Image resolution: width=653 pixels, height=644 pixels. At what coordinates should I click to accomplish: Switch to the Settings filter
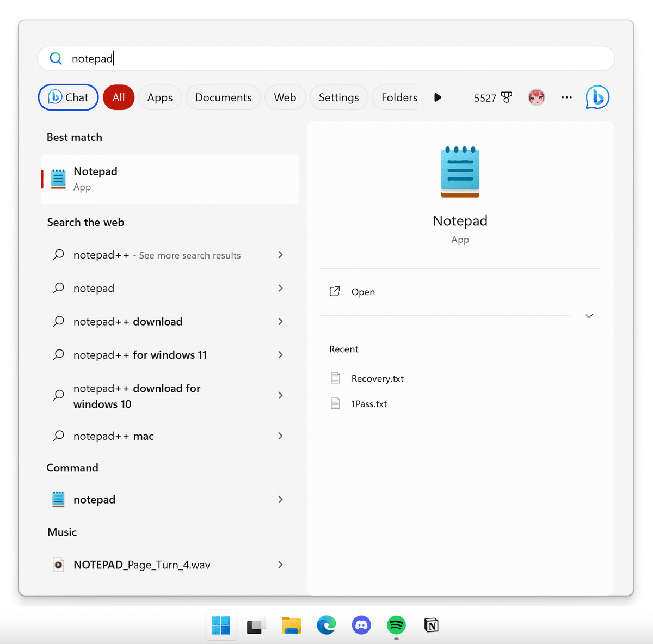(338, 97)
